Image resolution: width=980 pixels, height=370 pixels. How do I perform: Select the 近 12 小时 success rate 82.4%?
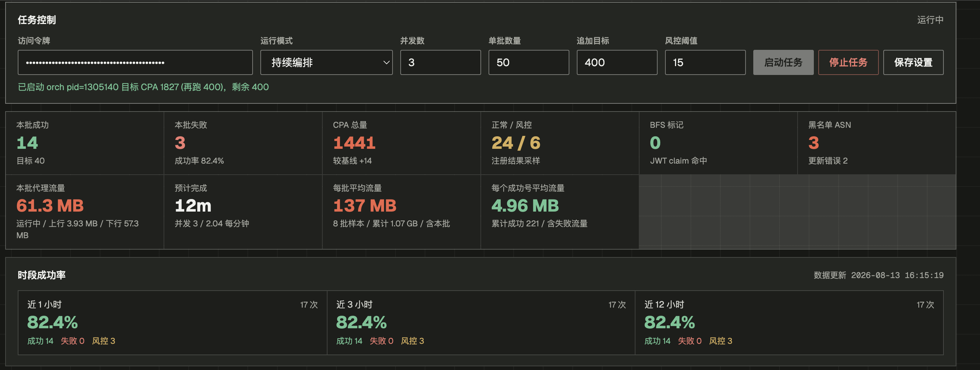click(669, 322)
